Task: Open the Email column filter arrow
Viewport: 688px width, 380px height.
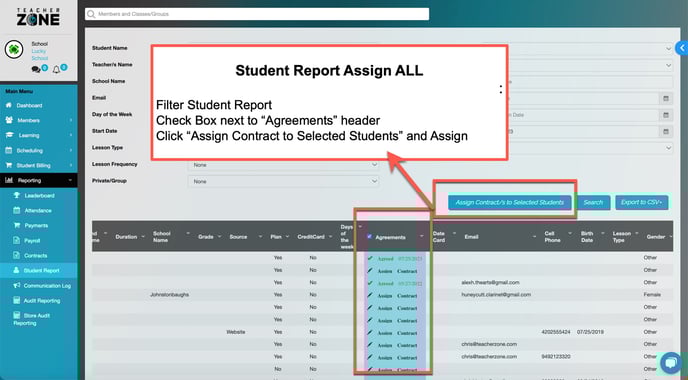Action: (534, 237)
